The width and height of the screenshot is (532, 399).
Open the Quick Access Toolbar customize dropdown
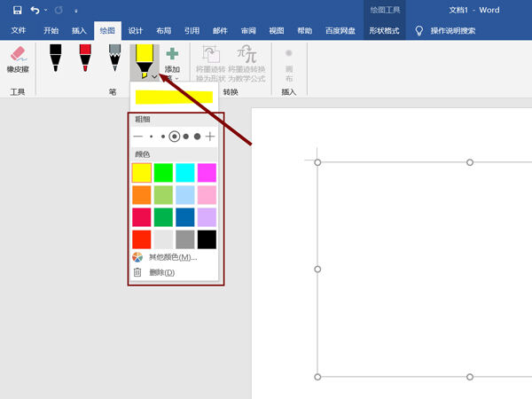click(x=76, y=12)
